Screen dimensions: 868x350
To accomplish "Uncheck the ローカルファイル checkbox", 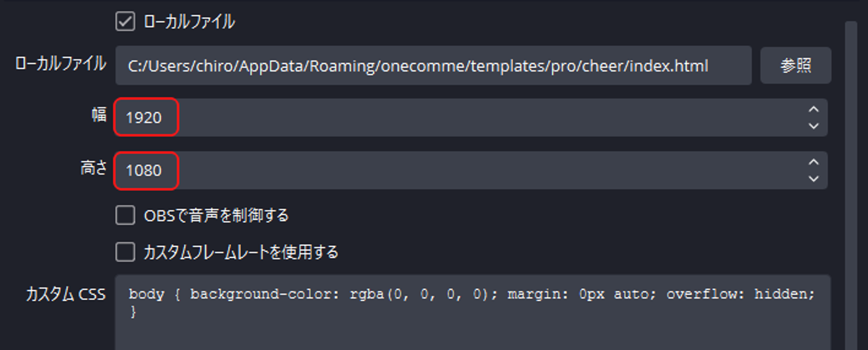I will (x=125, y=22).
